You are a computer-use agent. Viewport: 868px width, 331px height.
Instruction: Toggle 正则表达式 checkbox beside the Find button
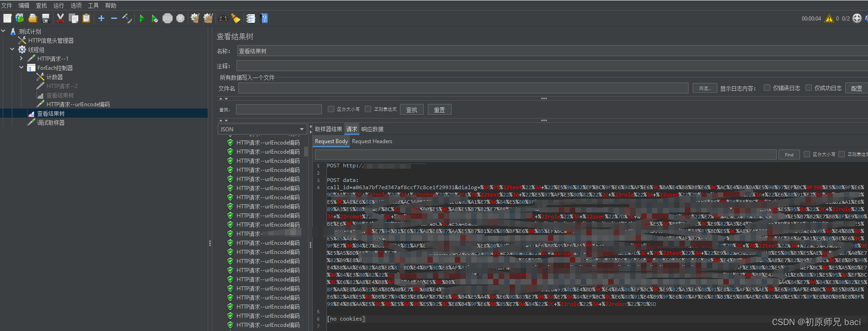(x=842, y=154)
